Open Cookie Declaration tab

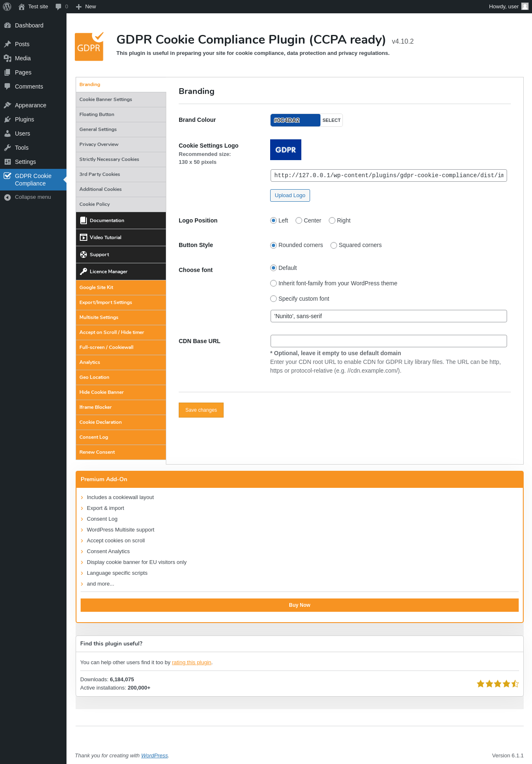pyautogui.click(x=121, y=422)
